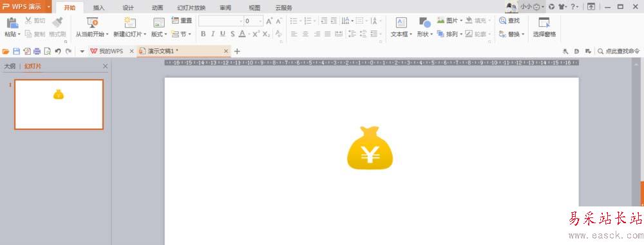Select the Format Painter (格式刷) brush

tap(57, 22)
